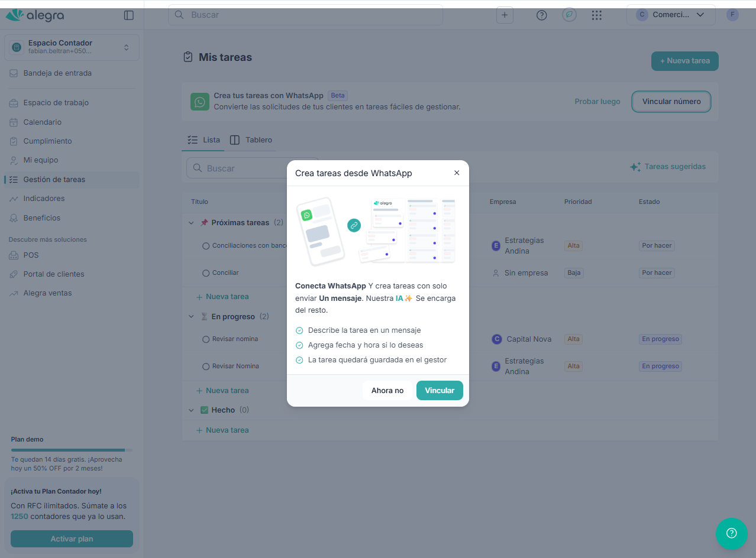The width and height of the screenshot is (756, 558).
Task: Collapse the Próximas tareas group
Action: [x=191, y=223]
